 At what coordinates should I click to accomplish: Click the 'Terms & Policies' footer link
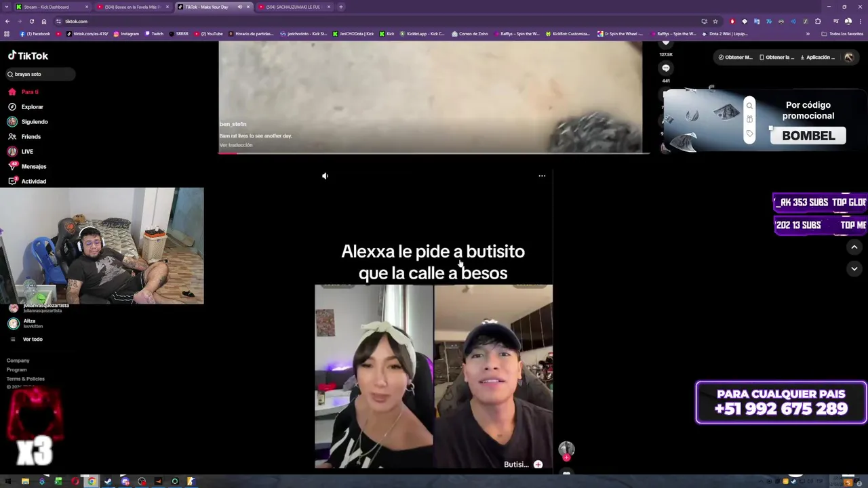pyautogui.click(x=26, y=378)
